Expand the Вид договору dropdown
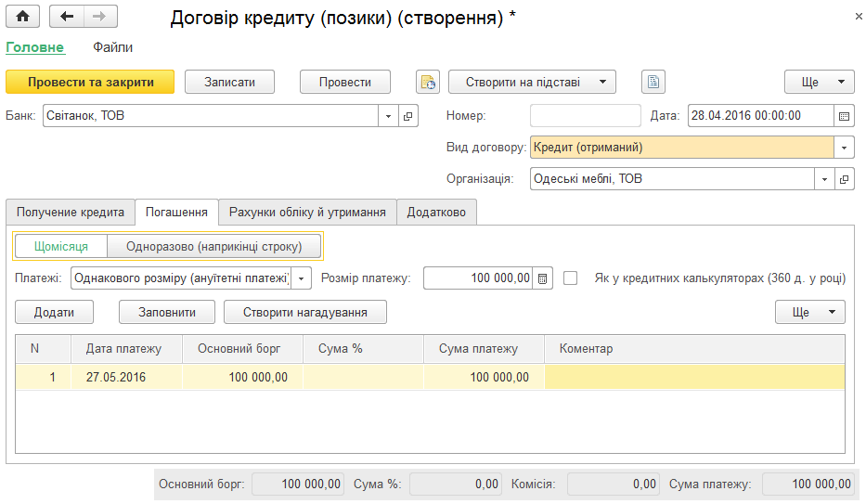Image resolution: width=866 pixels, height=504 pixels. click(x=844, y=148)
